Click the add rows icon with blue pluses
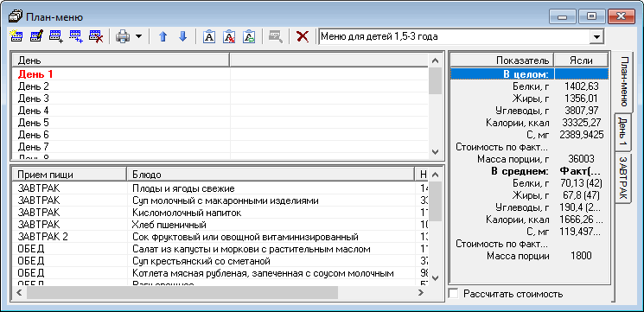644x312 pixels. coord(75,37)
